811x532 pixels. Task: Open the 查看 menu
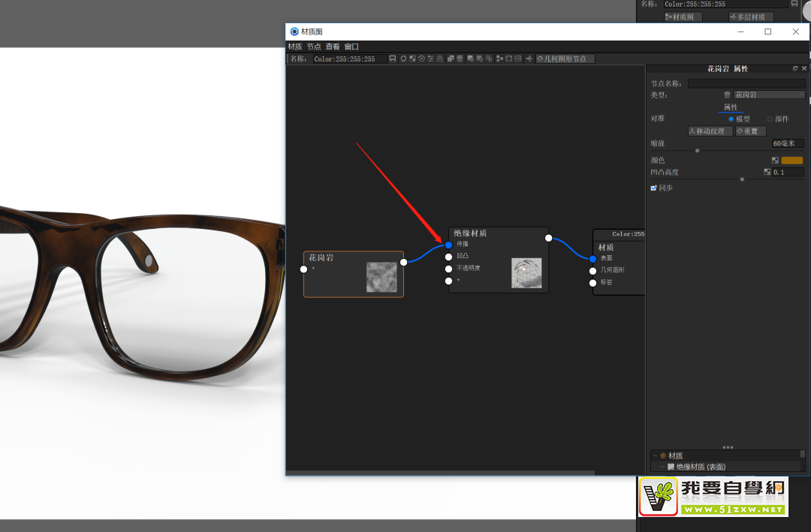coord(333,47)
